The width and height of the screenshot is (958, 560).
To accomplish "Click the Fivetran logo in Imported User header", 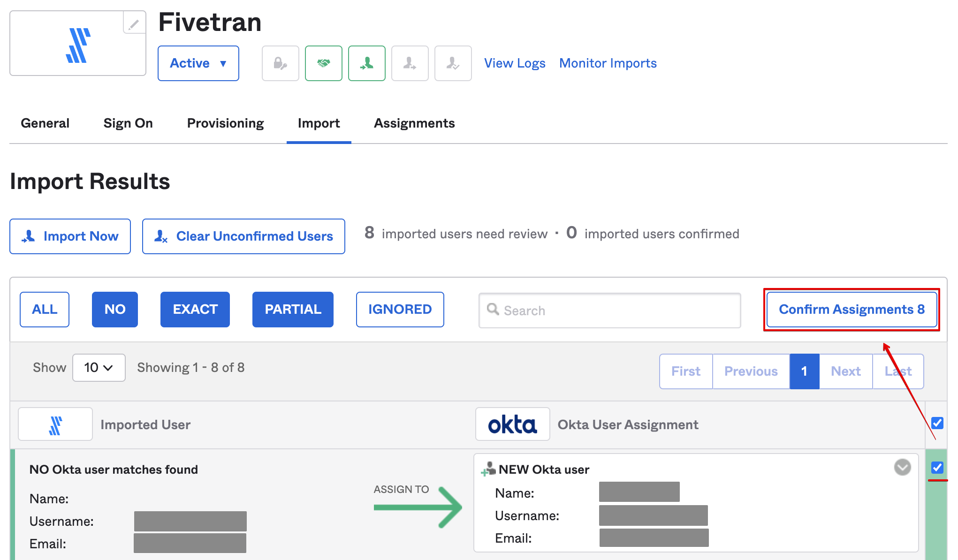I will 55,424.
